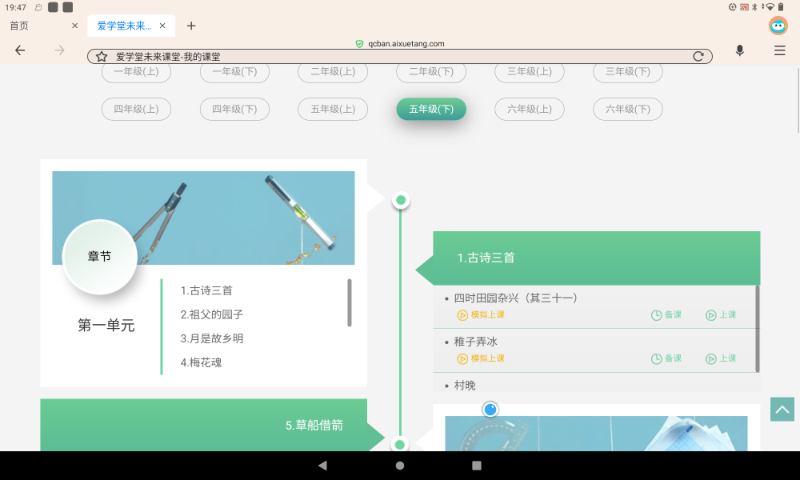Click the blue floating circle handle
The image size is (800, 480).
pyautogui.click(x=490, y=409)
